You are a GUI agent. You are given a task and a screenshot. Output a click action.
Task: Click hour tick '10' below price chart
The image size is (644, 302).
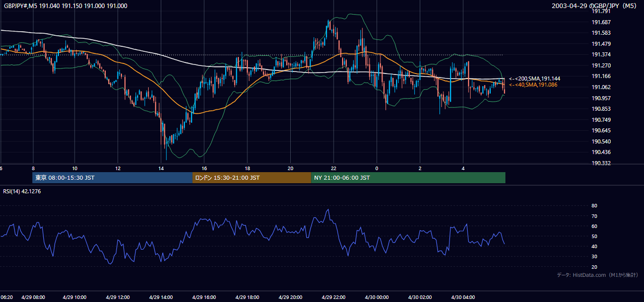pyautogui.click(x=75, y=168)
